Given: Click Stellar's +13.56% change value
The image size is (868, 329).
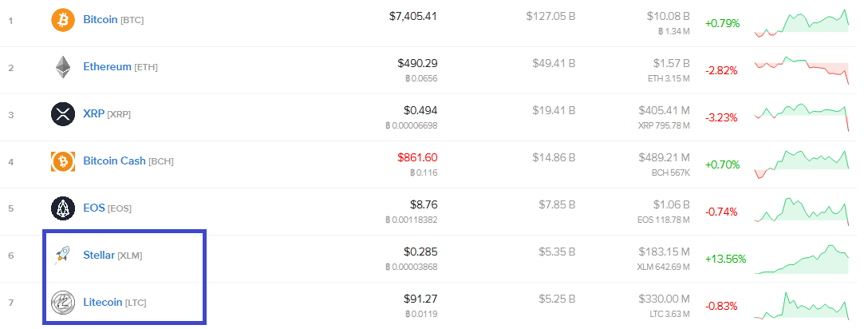Looking at the screenshot, I should click(726, 260).
